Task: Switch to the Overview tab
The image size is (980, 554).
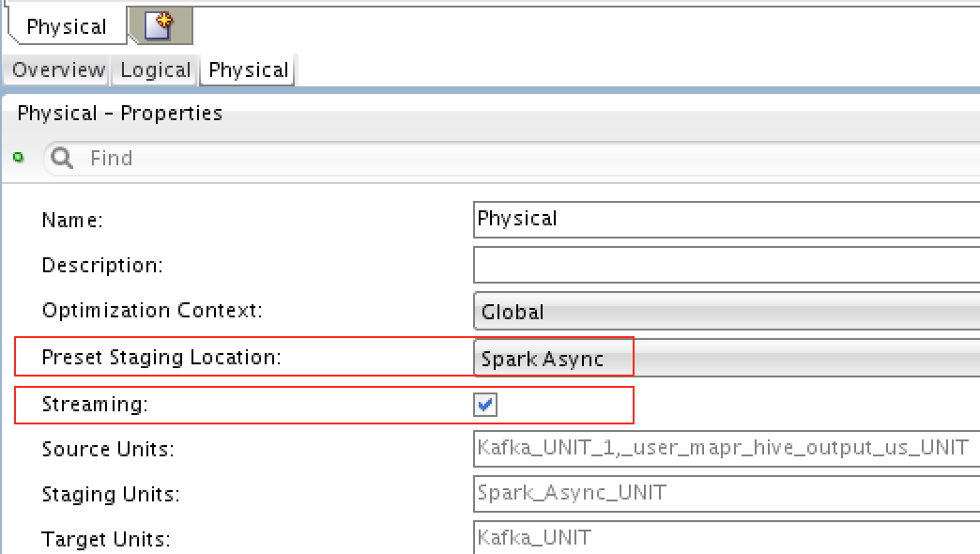Action: coord(58,69)
